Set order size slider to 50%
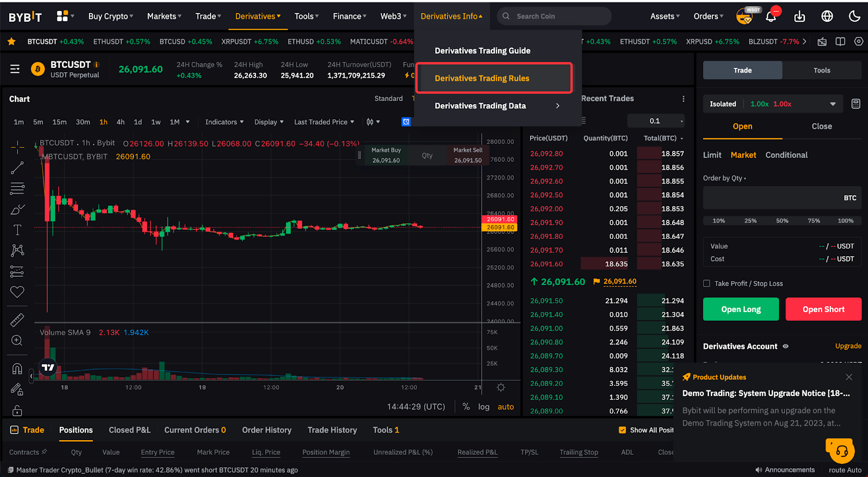This screenshot has height=477, width=868. [782, 221]
